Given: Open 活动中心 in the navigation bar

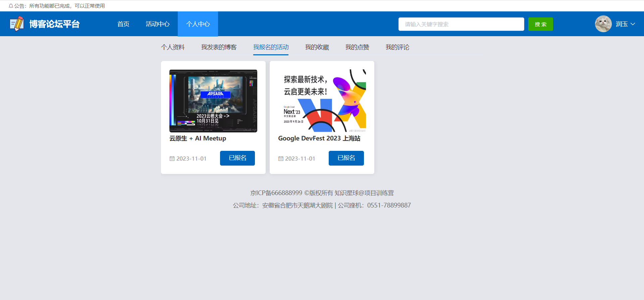Looking at the screenshot, I should 158,24.
